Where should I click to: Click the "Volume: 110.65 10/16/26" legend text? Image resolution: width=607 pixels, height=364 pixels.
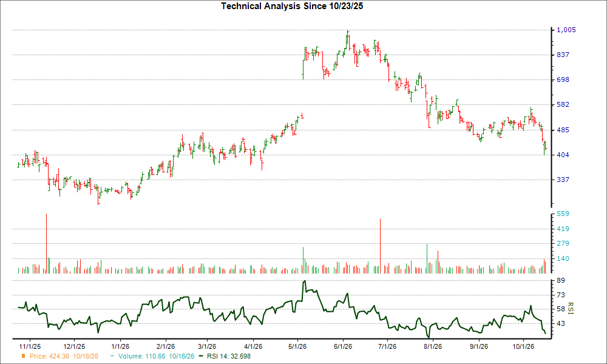coord(157,356)
